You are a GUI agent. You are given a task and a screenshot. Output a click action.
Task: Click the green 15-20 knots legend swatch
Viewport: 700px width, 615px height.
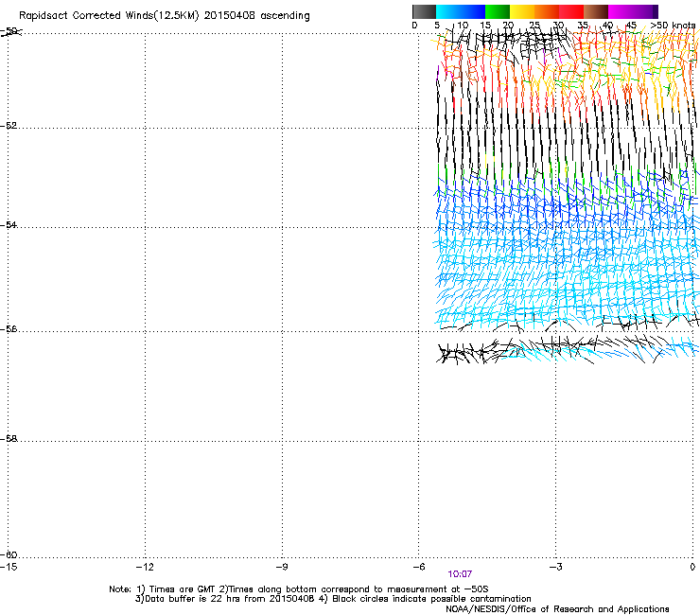(498, 11)
